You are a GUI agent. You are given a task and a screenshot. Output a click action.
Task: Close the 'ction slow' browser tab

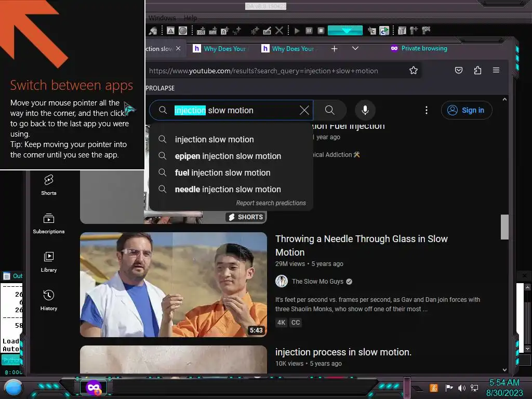[x=178, y=48]
